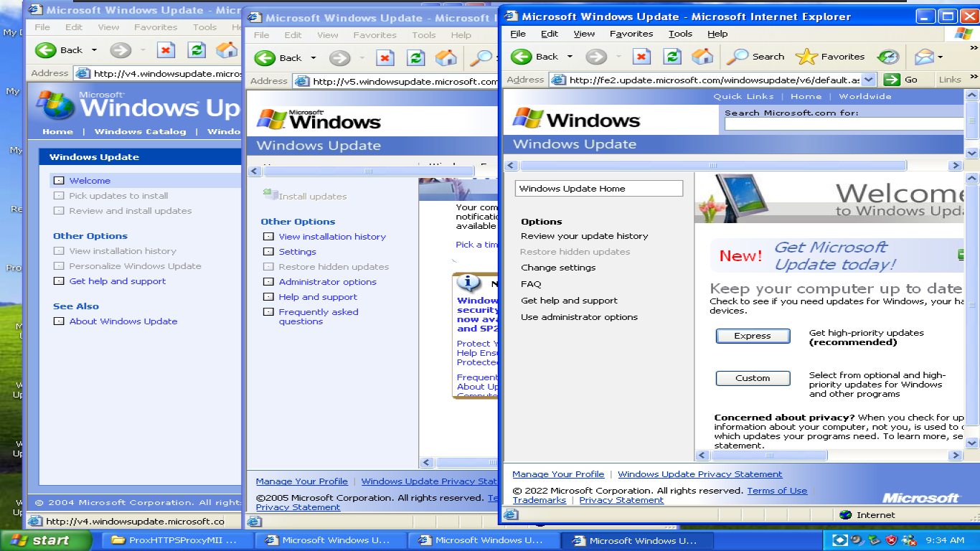980x551 pixels.
Task: Open the Mail icon dropdown arrow
Action: pyautogui.click(x=940, y=57)
